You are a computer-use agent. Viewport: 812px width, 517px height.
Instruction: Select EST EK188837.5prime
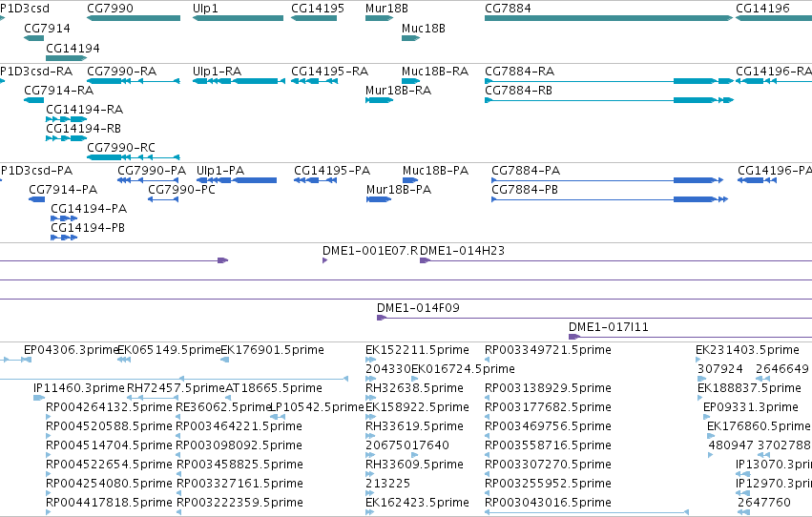(749, 388)
